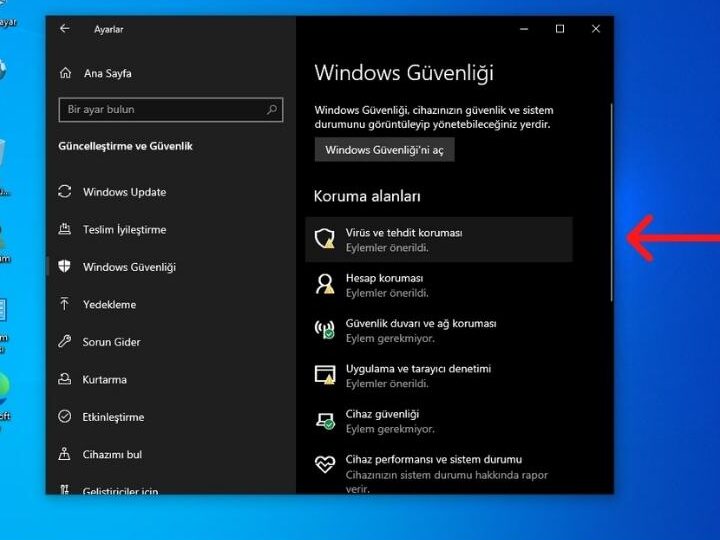Click the Windows Güvenliği shield icon
720x540 pixels.
tap(65, 266)
